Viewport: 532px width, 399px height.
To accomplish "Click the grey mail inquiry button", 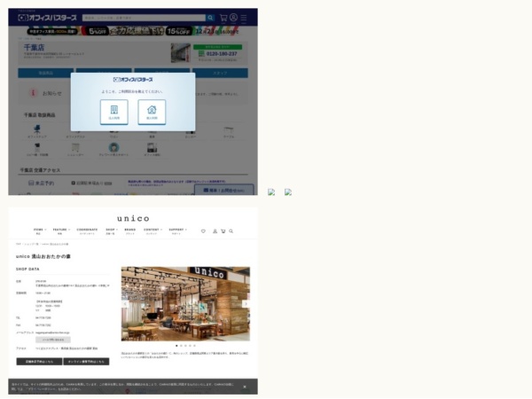I will (x=53, y=340).
